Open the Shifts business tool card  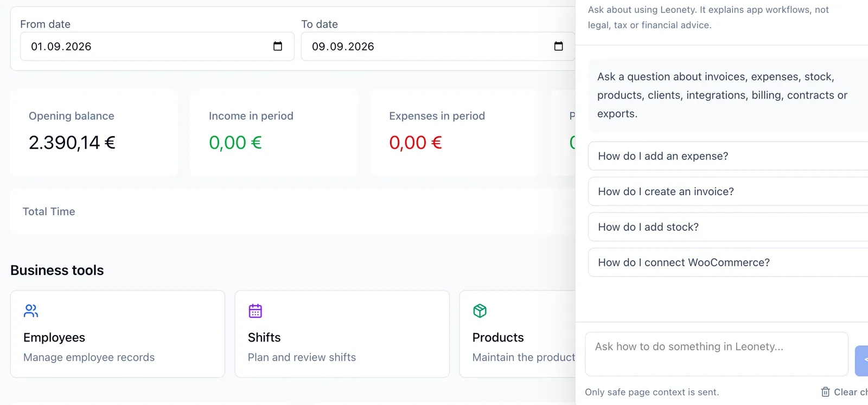tap(342, 334)
